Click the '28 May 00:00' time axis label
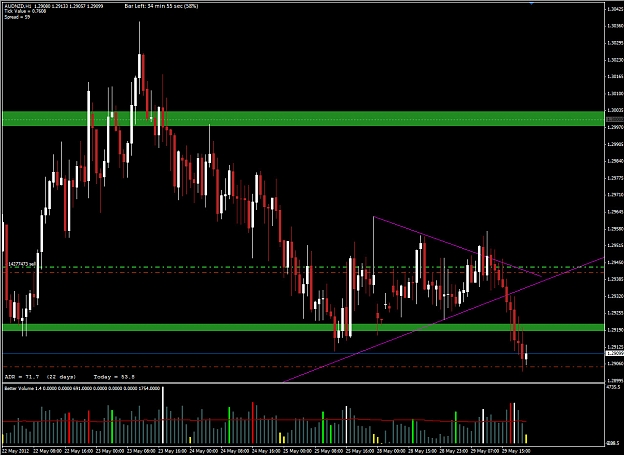The image size is (625, 456). 391,451
